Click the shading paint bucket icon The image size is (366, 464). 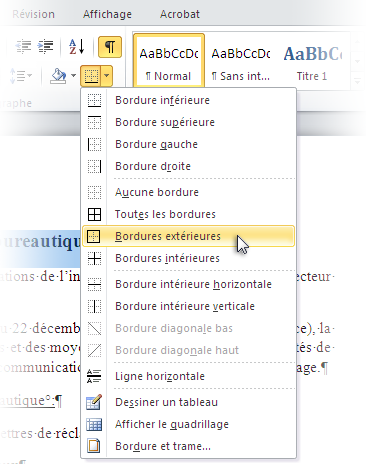(58, 76)
